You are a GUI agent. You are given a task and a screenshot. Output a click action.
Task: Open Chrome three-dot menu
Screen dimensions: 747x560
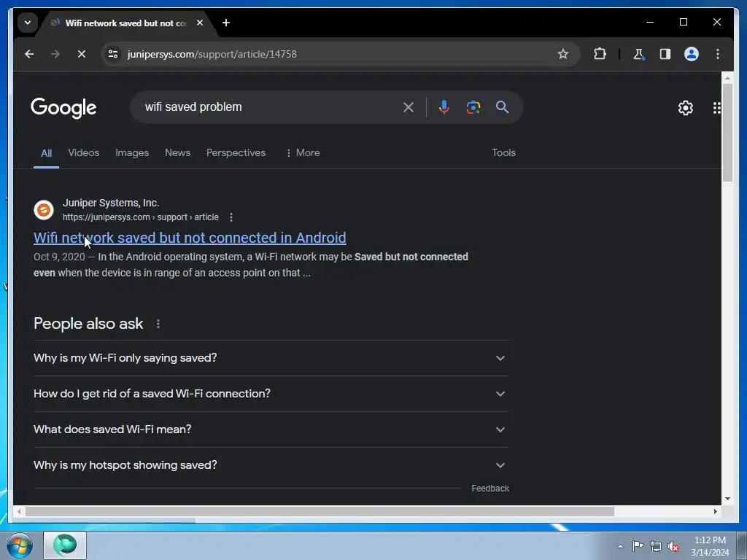pyautogui.click(x=718, y=54)
